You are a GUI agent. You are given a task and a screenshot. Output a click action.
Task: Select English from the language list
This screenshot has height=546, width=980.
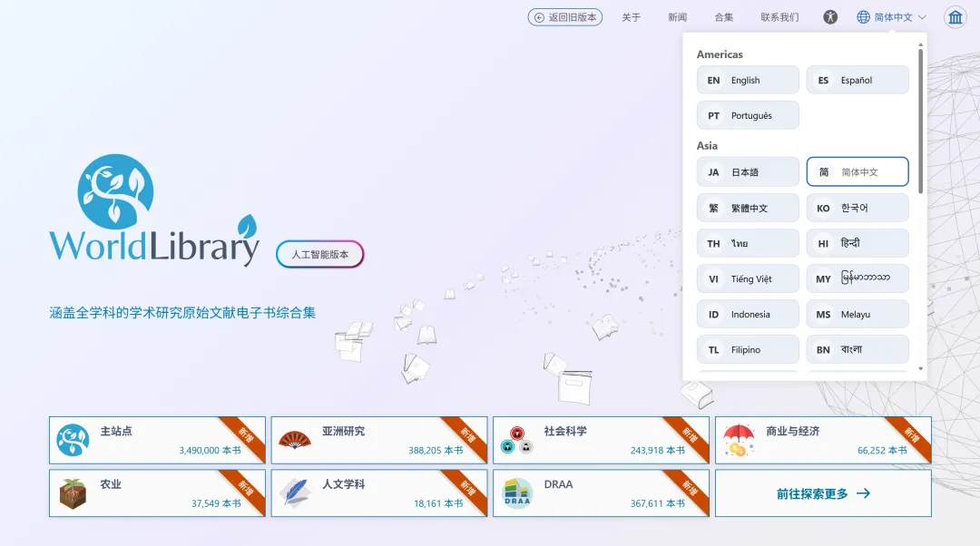pos(748,80)
